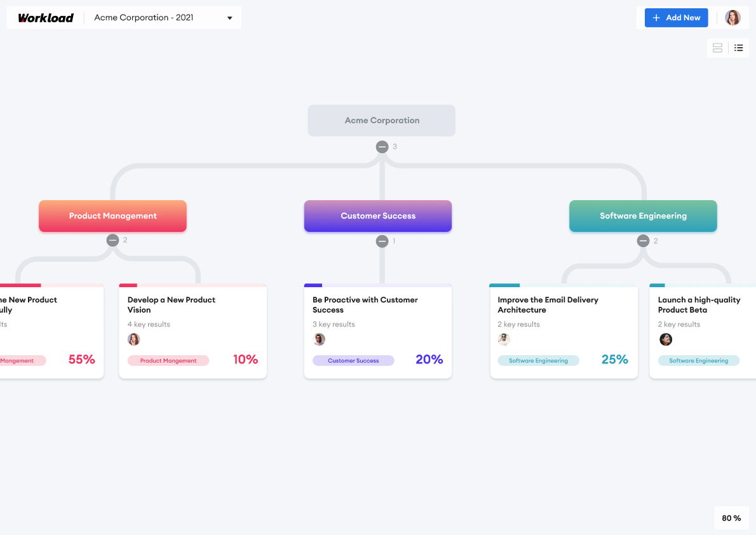The height and width of the screenshot is (535, 756).
Task: Select the Customer Success department node
Action: point(378,216)
